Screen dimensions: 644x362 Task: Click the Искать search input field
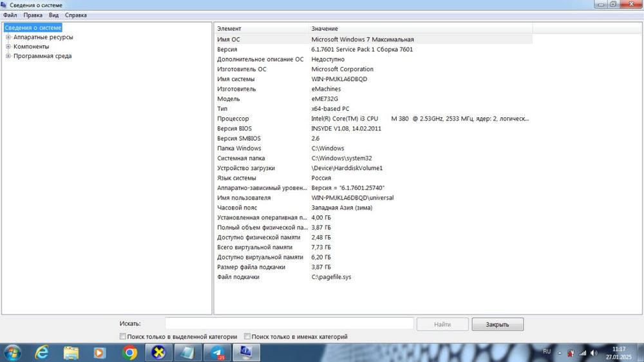(x=289, y=323)
